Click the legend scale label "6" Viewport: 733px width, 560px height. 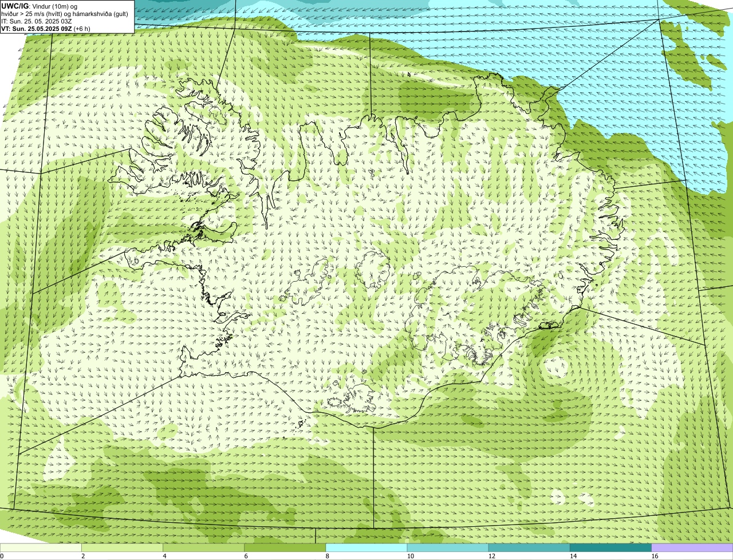point(246,556)
